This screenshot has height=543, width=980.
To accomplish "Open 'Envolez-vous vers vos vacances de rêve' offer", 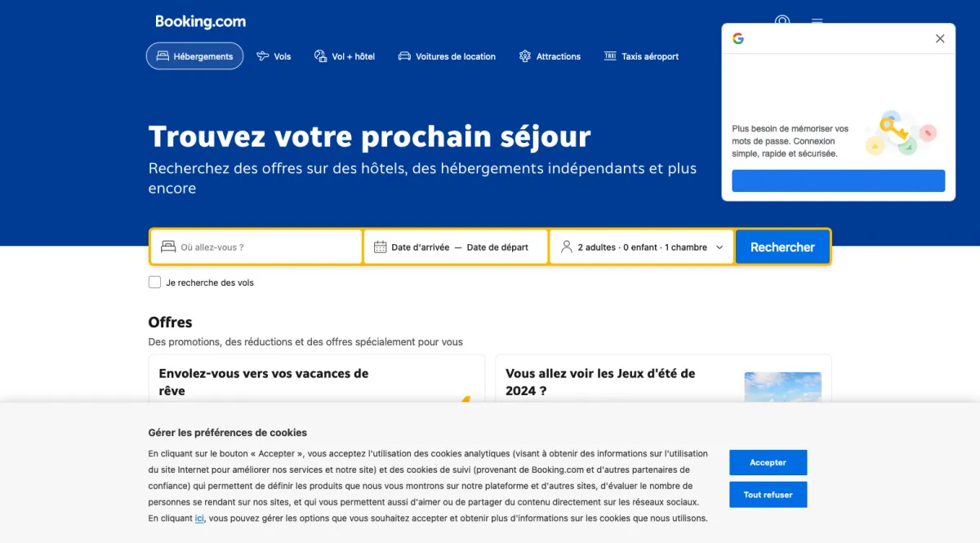I will [x=316, y=378].
